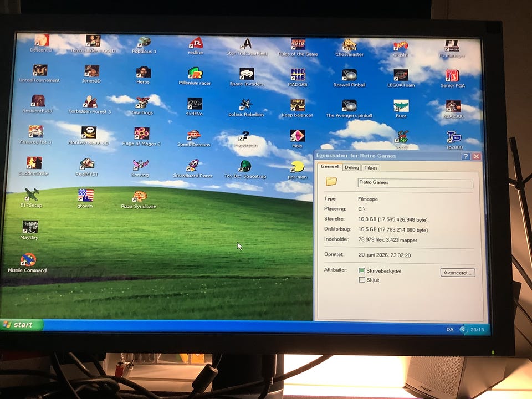Click the Keep balance! shortcut
Viewport: 532px width, 399px height.
[x=298, y=105]
